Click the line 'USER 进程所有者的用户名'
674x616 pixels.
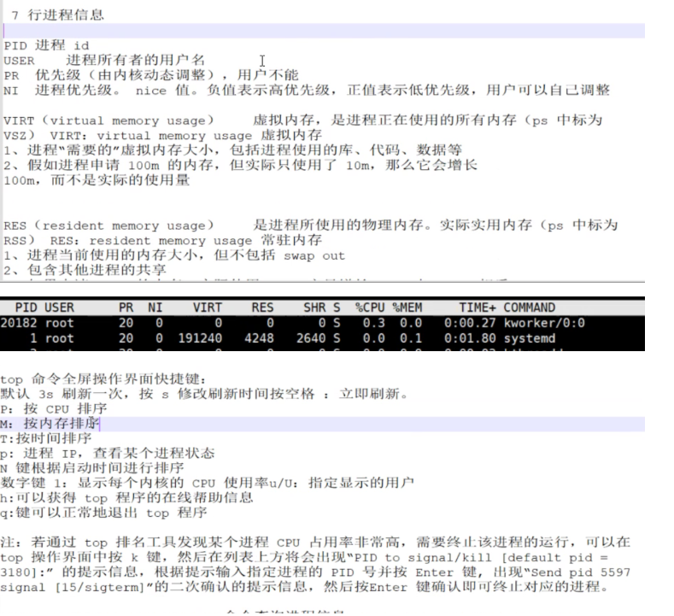104,60
